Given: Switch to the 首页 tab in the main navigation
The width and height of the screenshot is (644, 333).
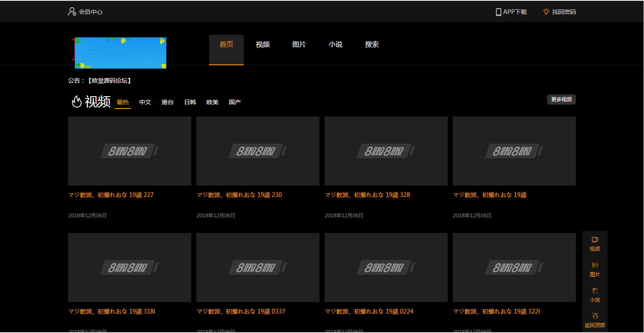Looking at the screenshot, I should pyautogui.click(x=226, y=44).
